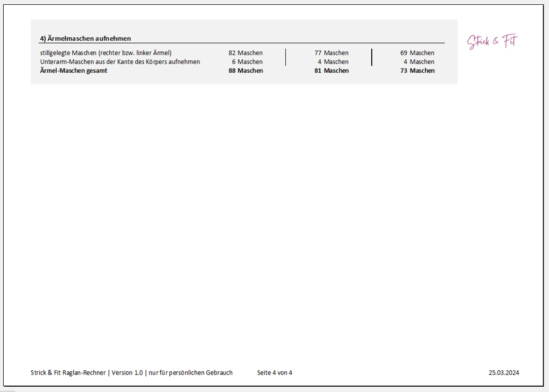Viewport: 549px width, 392px height.
Task: Click the 'Version 1.0' text in footer
Action: click(127, 373)
